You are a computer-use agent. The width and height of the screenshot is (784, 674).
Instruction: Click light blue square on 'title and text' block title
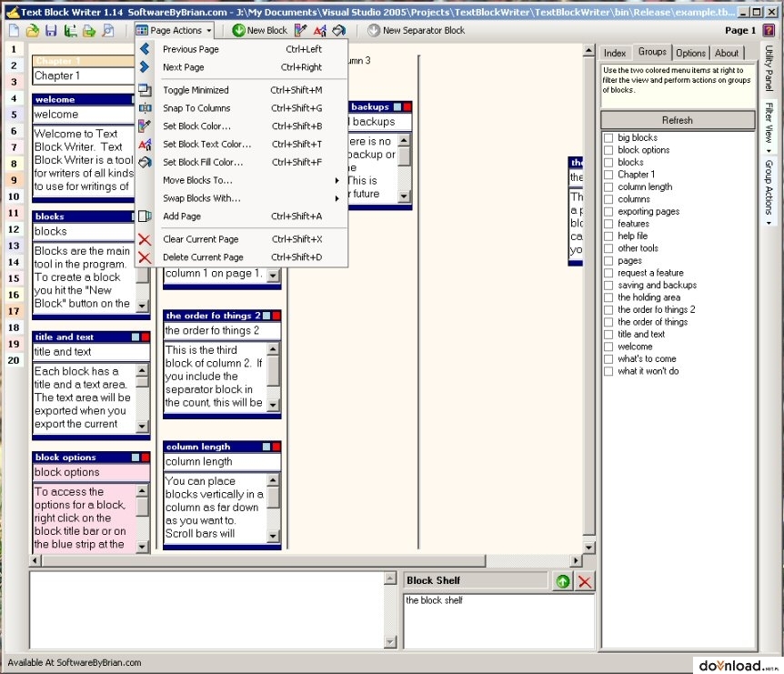(x=136, y=337)
